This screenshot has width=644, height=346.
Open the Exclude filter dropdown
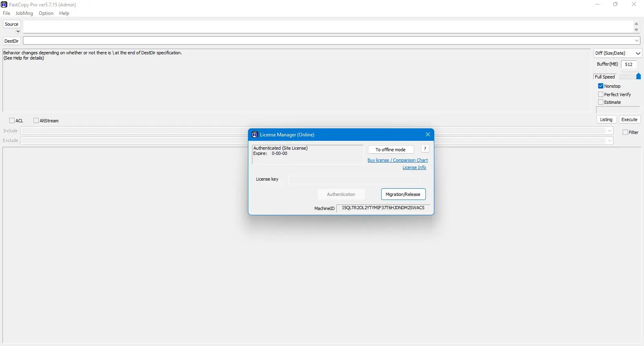[610, 140]
